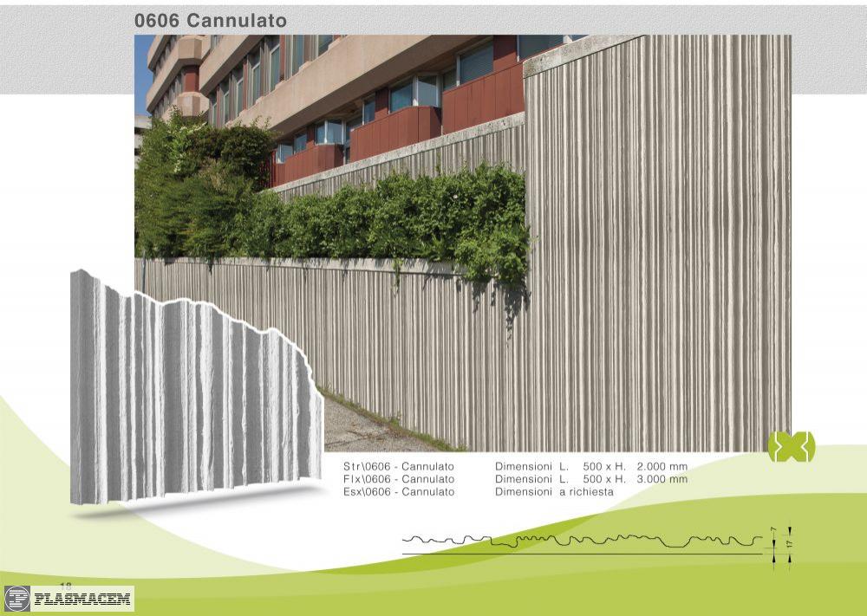Click the green symbol beside the wall photo

[x=791, y=445]
